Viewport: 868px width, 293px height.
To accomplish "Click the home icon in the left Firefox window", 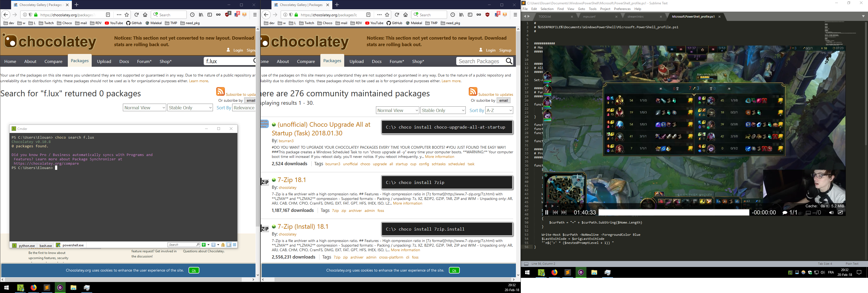I will [x=145, y=15].
